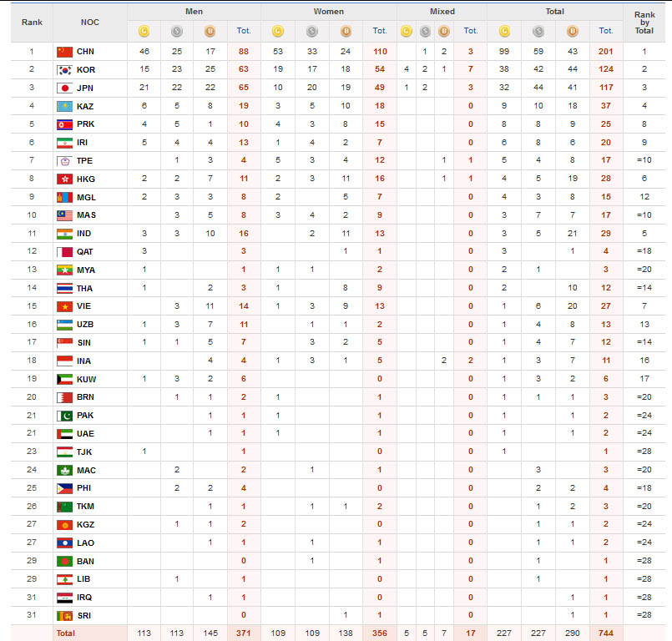Click the Tot. header under Women

pyautogui.click(x=380, y=32)
